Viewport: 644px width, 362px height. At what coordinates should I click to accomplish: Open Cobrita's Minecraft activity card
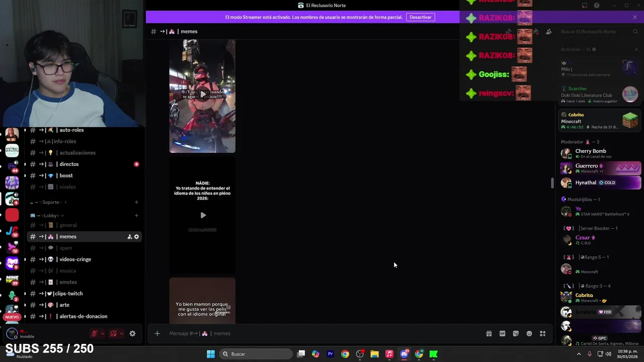point(600,121)
